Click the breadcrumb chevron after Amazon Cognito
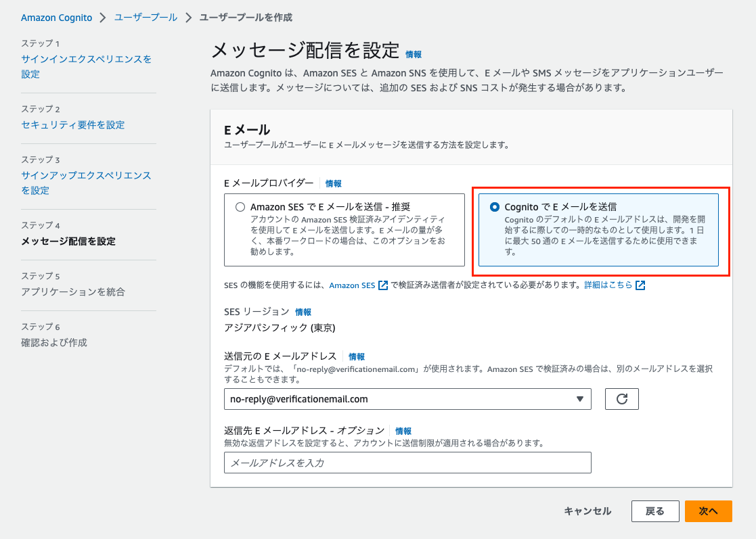Screen dimensions: 756x539 [103, 18]
